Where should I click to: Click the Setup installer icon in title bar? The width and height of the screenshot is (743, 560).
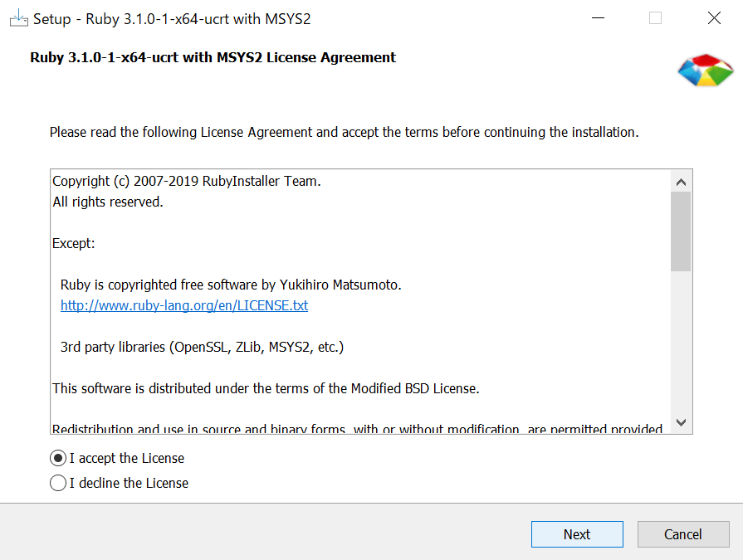18,18
